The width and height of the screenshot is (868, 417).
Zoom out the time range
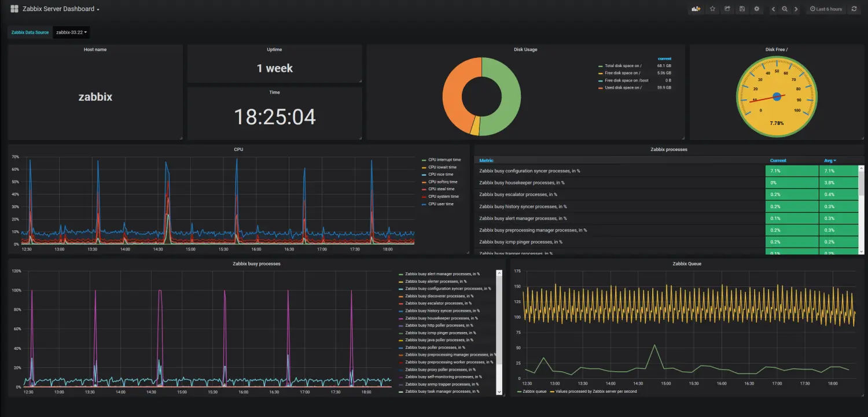click(x=785, y=9)
